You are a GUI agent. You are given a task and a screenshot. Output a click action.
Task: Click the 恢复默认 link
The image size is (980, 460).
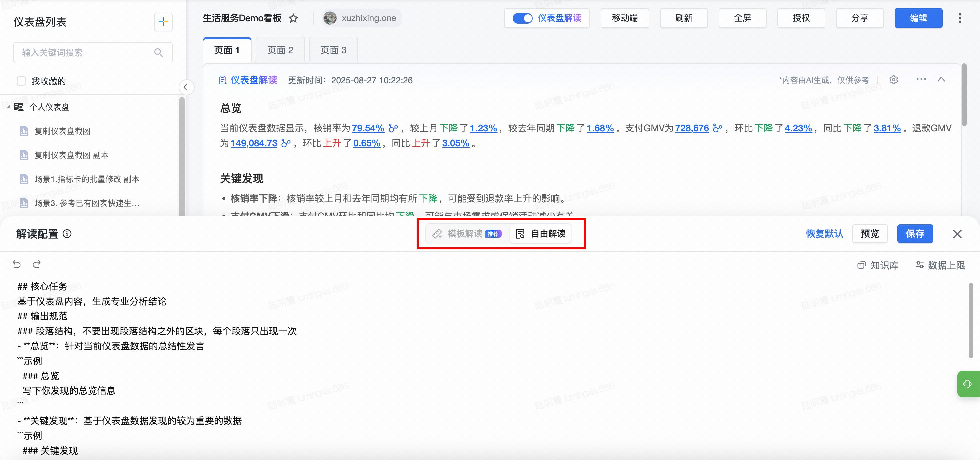point(824,234)
